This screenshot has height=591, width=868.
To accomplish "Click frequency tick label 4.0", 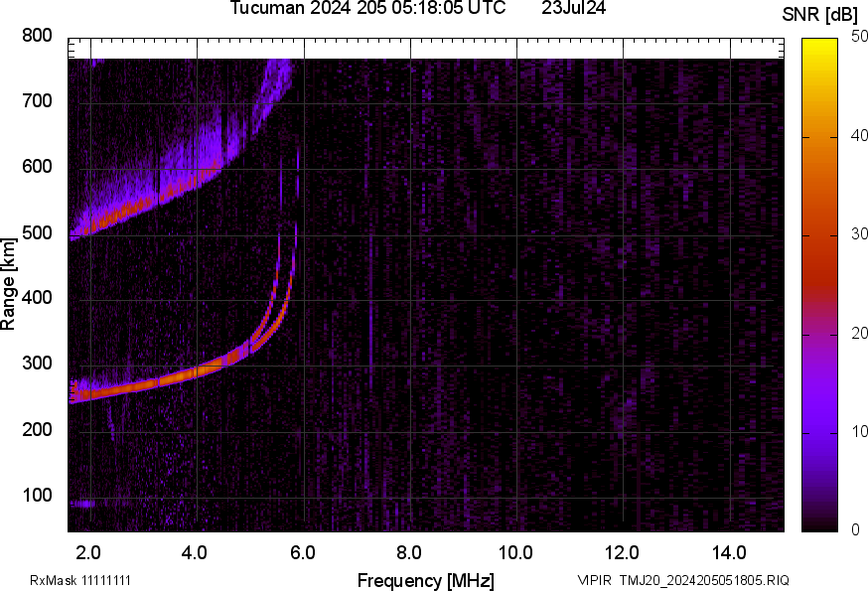I will (195, 553).
